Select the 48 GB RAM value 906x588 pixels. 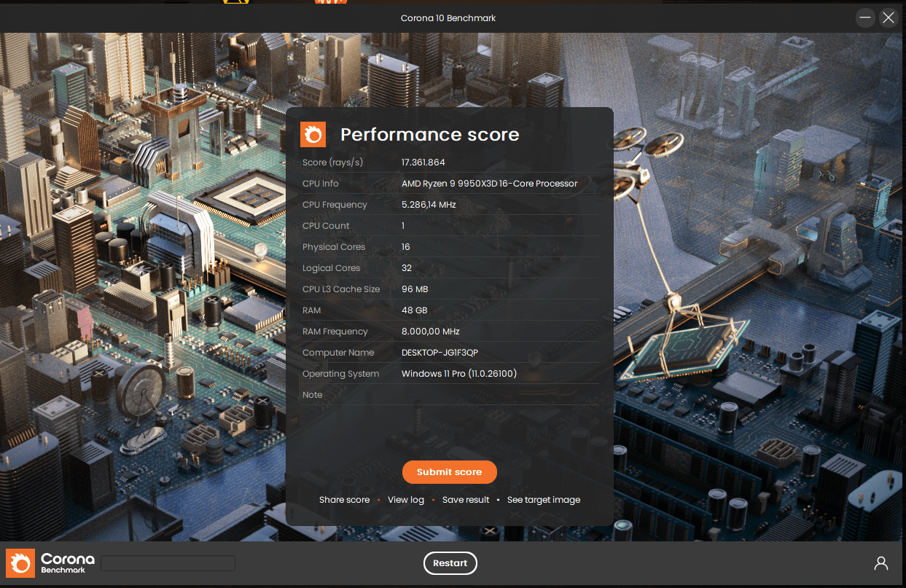click(414, 310)
